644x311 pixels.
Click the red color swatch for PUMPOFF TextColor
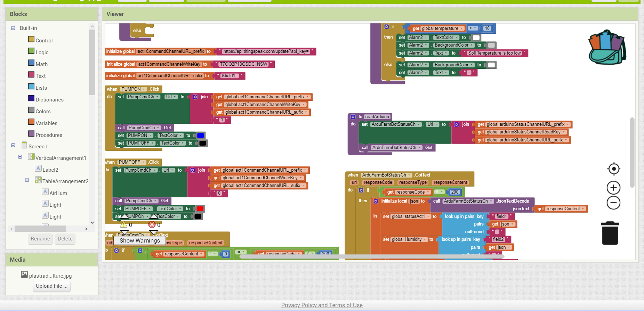tap(200, 209)
